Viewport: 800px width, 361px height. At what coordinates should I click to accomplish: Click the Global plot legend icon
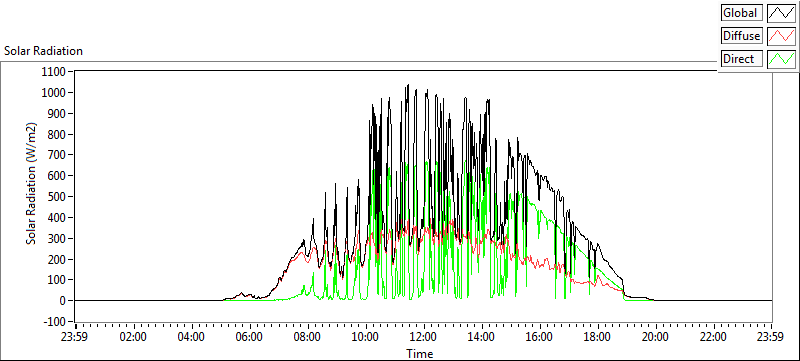(781, 13)
